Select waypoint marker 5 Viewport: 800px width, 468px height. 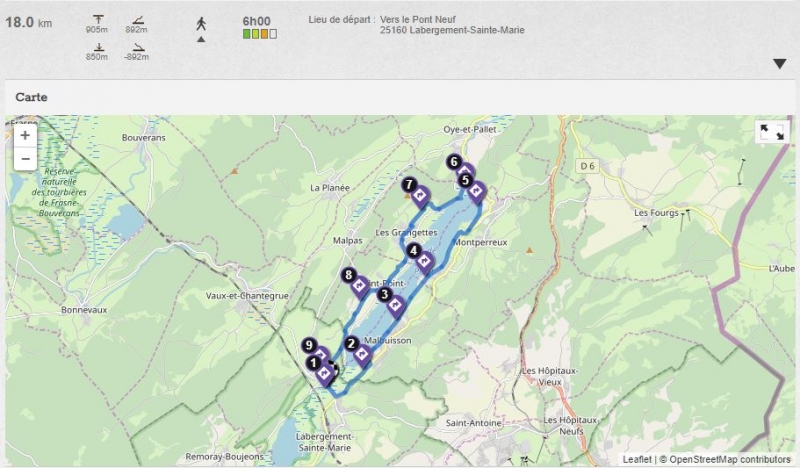(x=477, y=193)
